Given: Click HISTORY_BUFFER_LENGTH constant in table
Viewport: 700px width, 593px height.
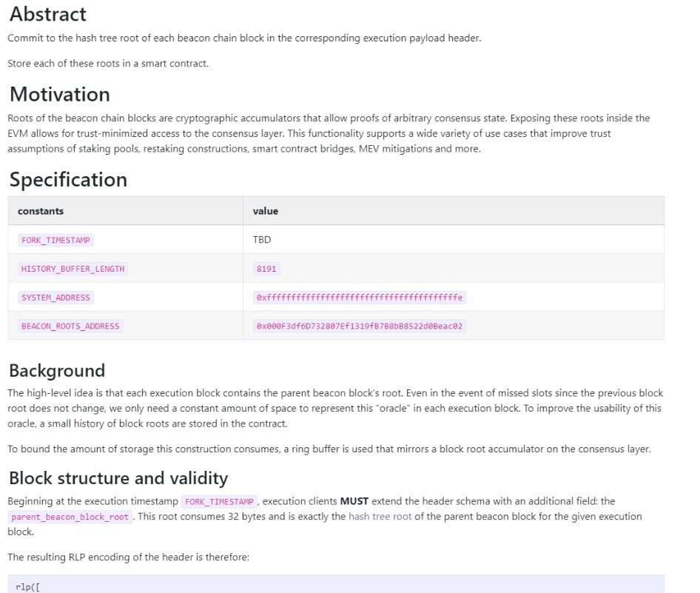Looking at the screenshot, I should [73, 269].
